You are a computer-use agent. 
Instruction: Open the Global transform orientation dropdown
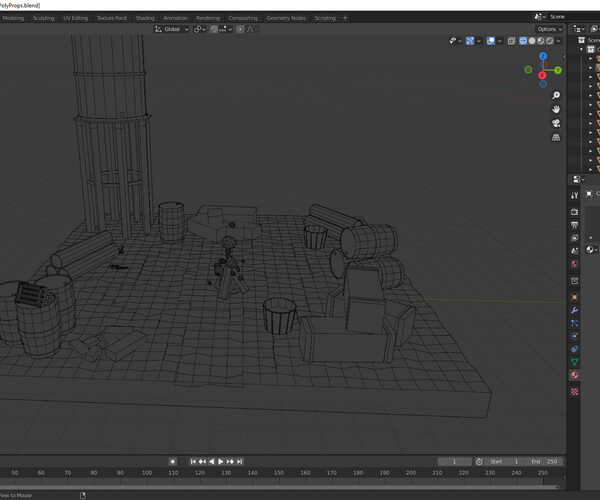click(172, 29)
